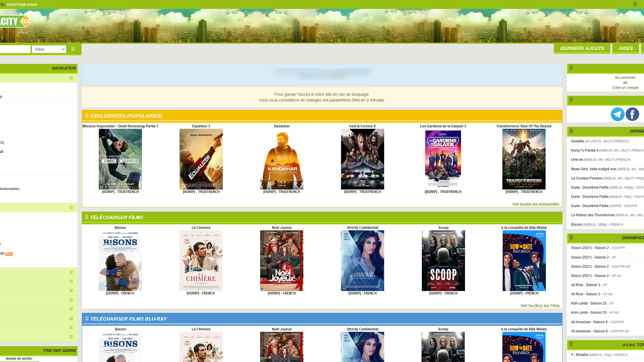
Task: Click the DERNIERS AJOUTS section icon
Action: [571, 131]
